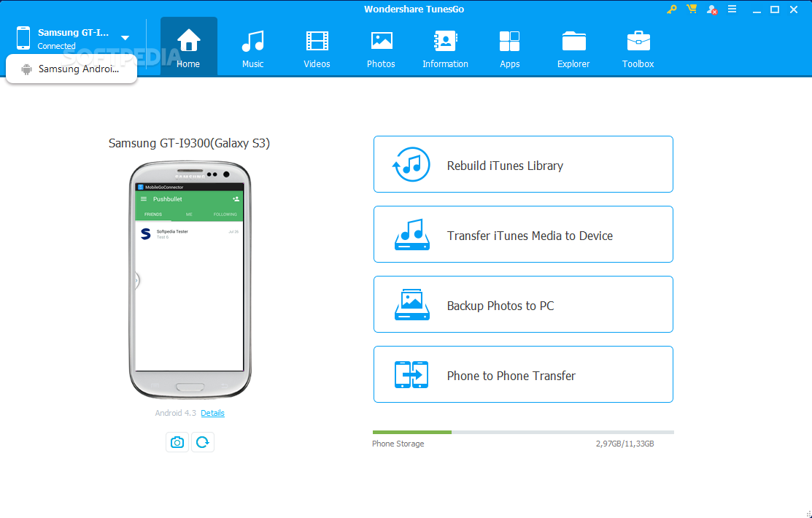Close the TunesGo window

coord(793,9)
